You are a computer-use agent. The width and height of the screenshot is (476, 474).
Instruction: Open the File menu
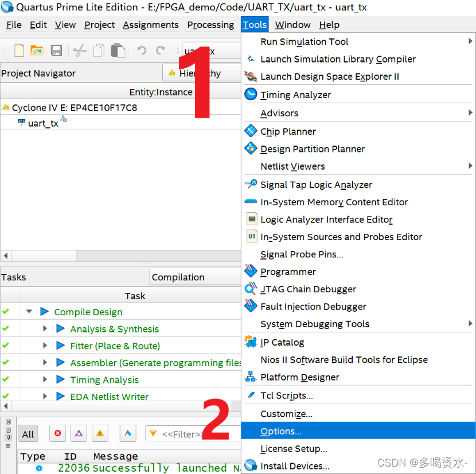pos(14,25)
